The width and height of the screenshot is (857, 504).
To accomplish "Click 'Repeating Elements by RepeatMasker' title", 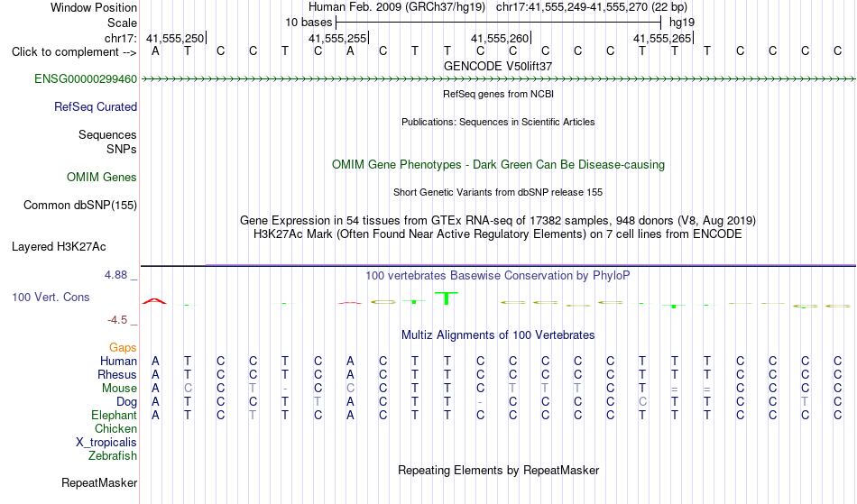I will 498,471.
